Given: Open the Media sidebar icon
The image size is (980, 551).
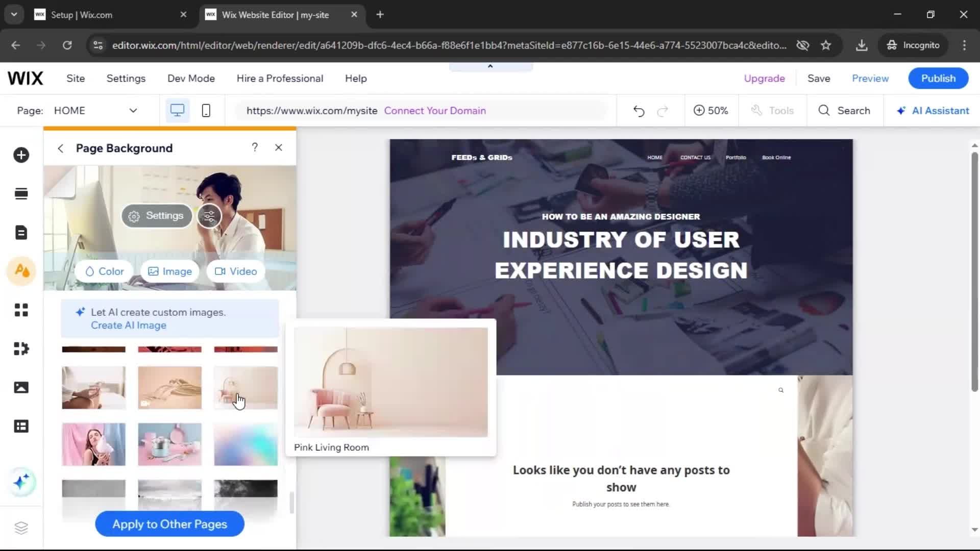Looking at the screenshot, I should (x=21, y=388).
